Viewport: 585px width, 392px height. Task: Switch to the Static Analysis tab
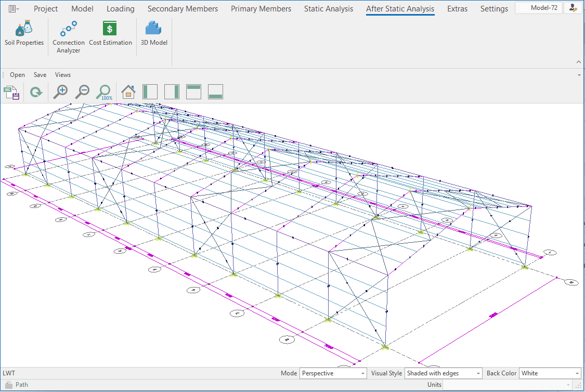[x=328, y=9]
